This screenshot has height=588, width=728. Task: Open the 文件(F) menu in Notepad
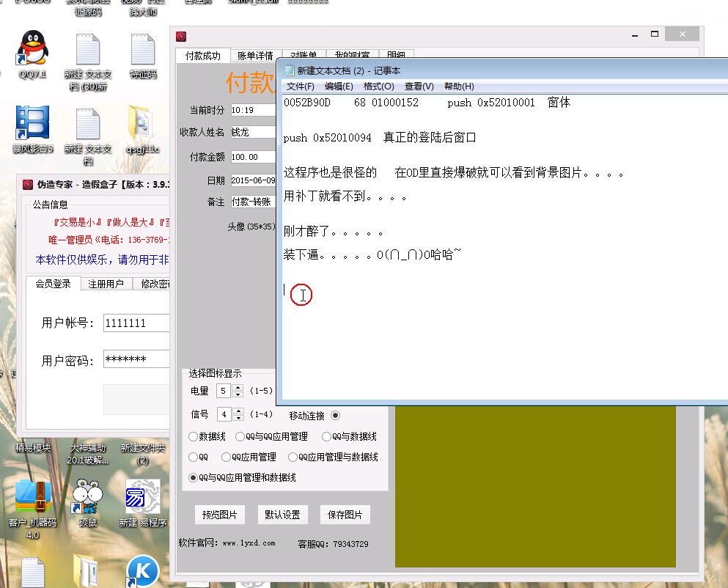click(x=300, y=87)
